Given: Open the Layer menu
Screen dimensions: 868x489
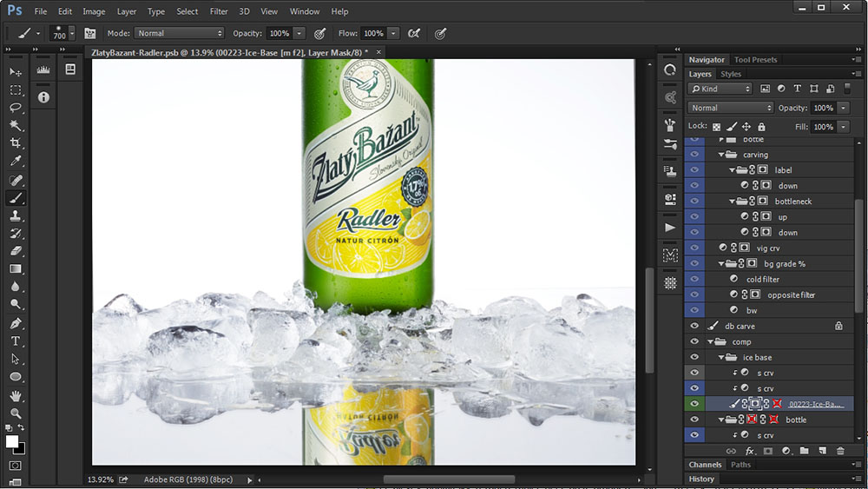Looking at the screenshot, I should [126, 11].
